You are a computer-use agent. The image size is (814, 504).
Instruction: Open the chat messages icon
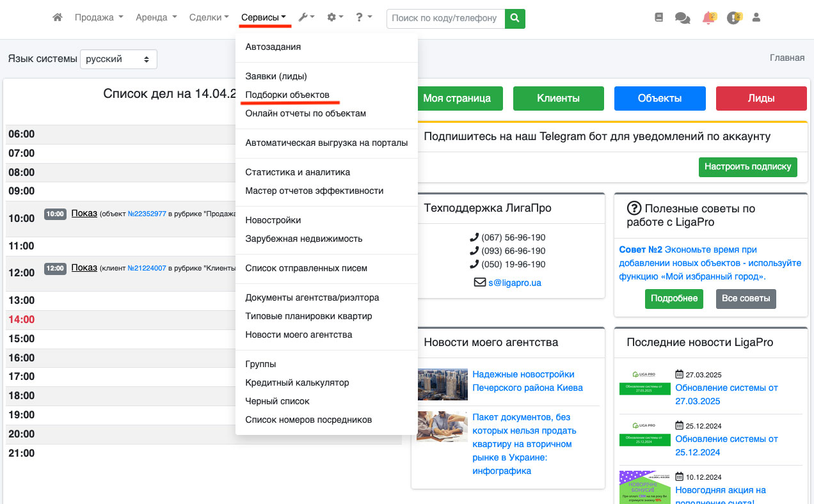682,18
